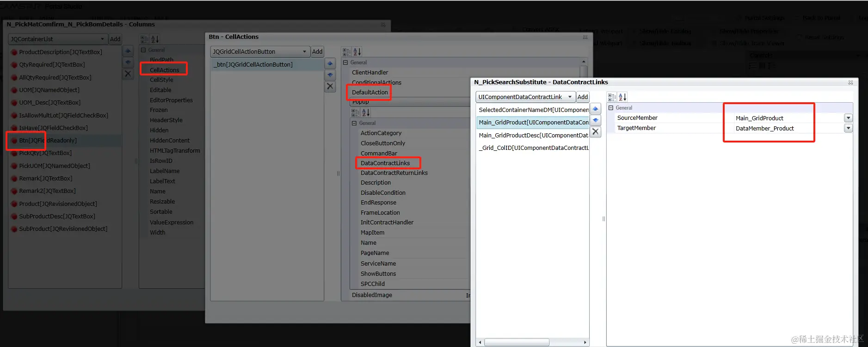The image size is (868, 347).
Task: Move _btn action down in CellActions dialog
Action: point(330,75)
